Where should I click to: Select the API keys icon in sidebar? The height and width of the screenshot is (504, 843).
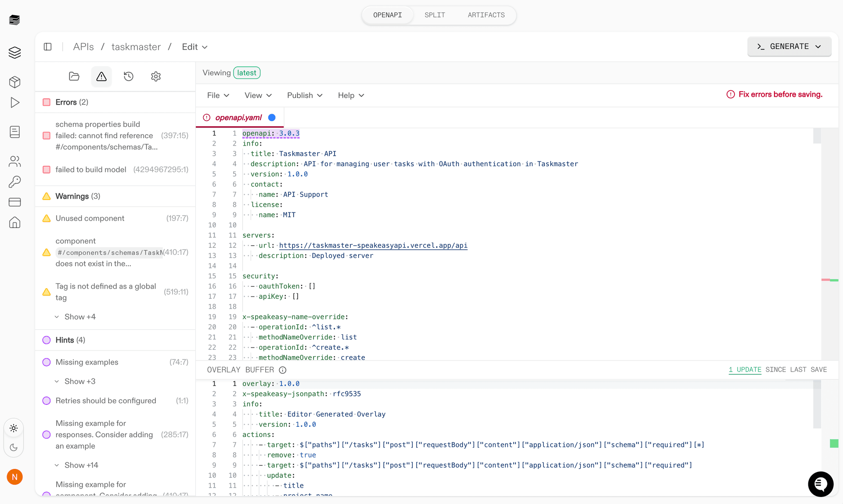point(14,182)
